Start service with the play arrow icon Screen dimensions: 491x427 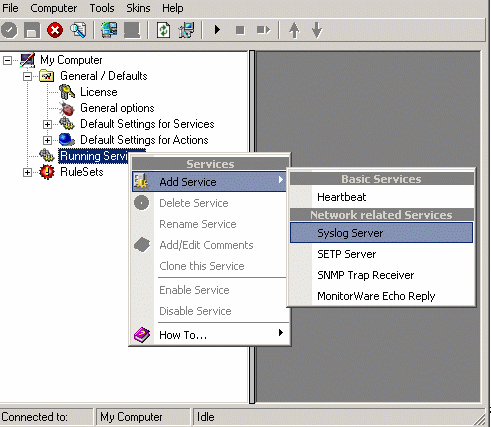pos(217,30)
